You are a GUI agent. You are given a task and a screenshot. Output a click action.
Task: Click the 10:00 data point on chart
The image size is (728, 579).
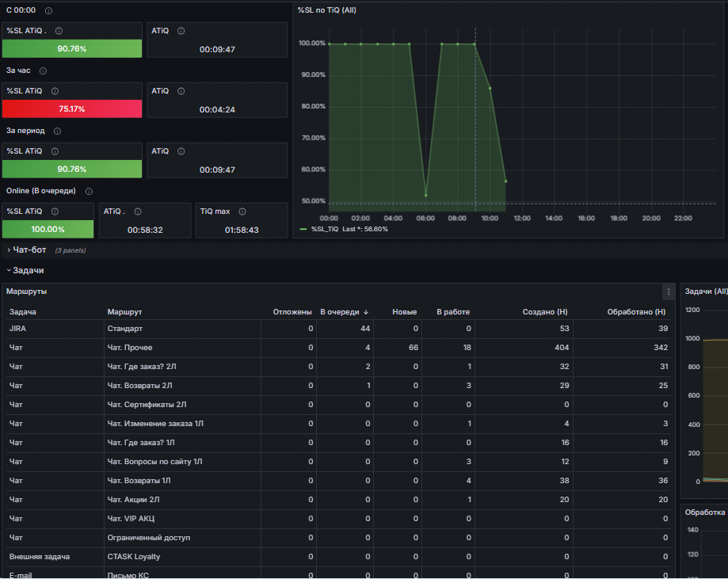490,88
